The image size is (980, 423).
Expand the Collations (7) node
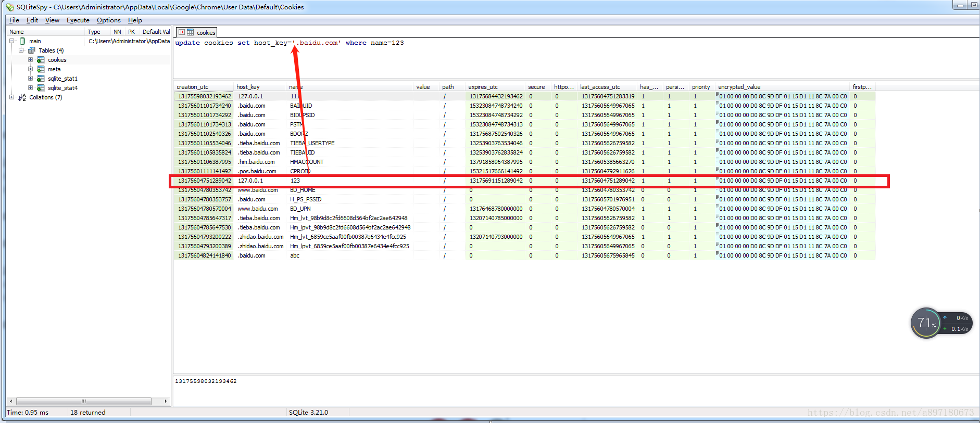[12, 97]
